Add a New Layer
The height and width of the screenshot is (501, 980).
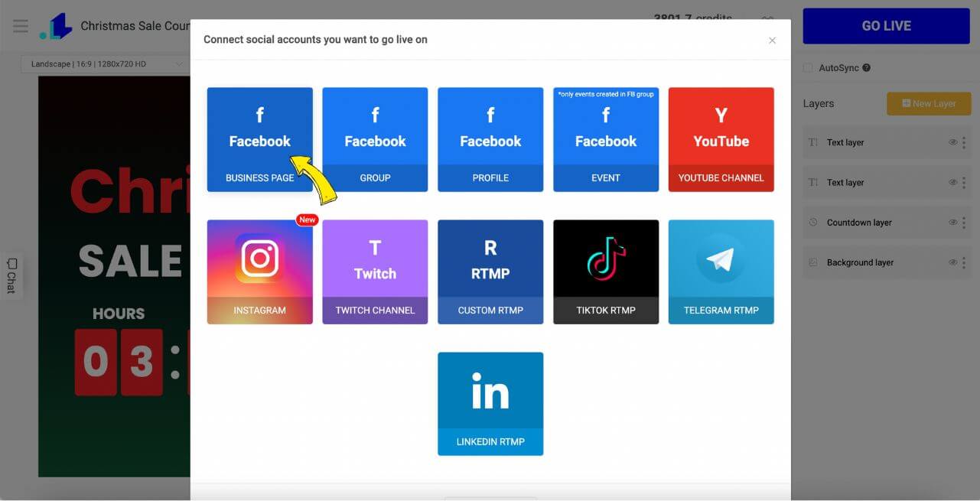tap(929, 103)
